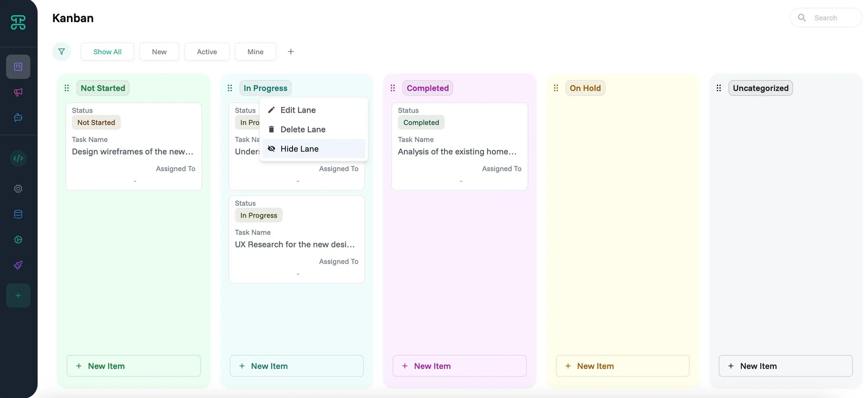Open the On Hold lane handle menu
Viewport: 868px width, 398px height.
556,88
